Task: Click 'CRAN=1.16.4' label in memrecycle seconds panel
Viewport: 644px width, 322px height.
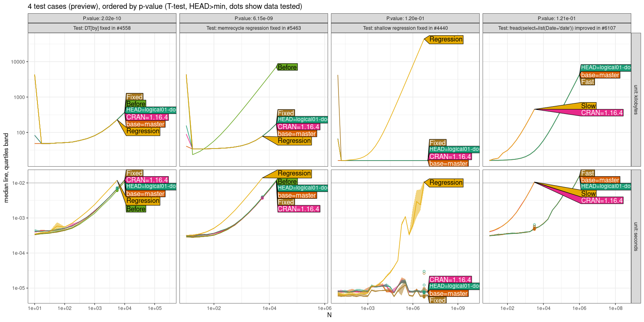Action: tap(299, 209)
